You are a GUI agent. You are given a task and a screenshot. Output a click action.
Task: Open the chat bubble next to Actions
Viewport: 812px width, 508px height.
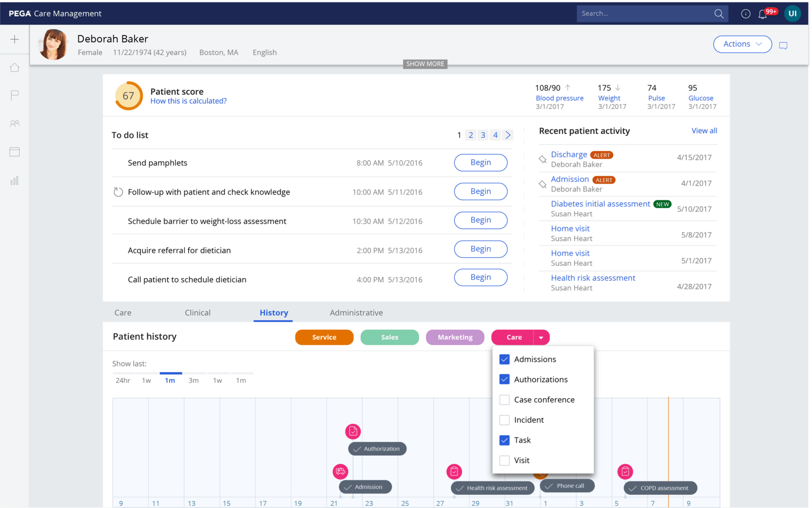(783, 46)
